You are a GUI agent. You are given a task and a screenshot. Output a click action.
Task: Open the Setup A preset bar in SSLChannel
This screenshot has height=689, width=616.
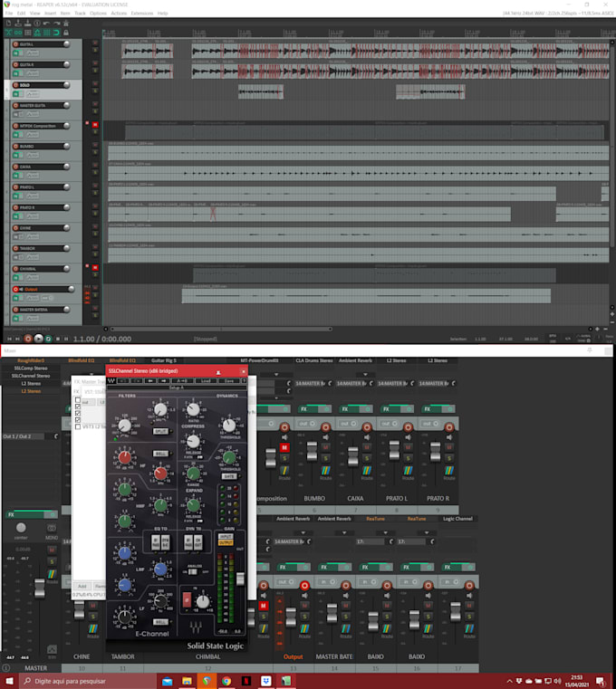[177, 388]
